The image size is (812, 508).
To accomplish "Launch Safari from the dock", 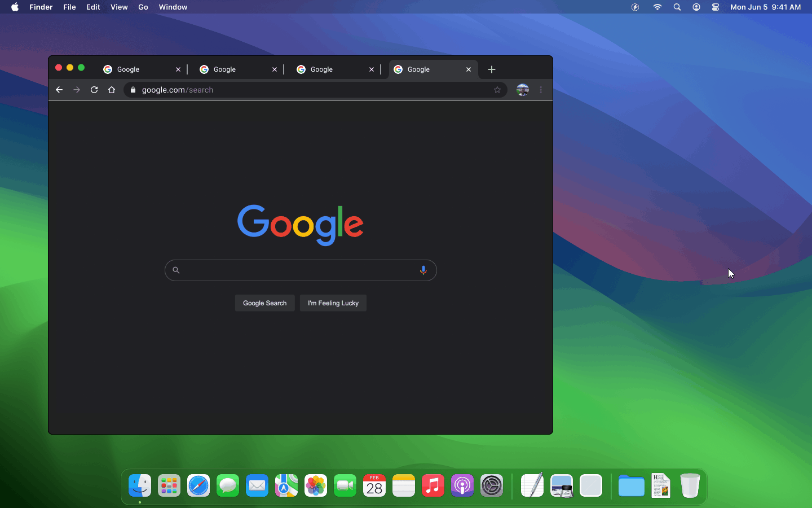I will pos(198,485).
